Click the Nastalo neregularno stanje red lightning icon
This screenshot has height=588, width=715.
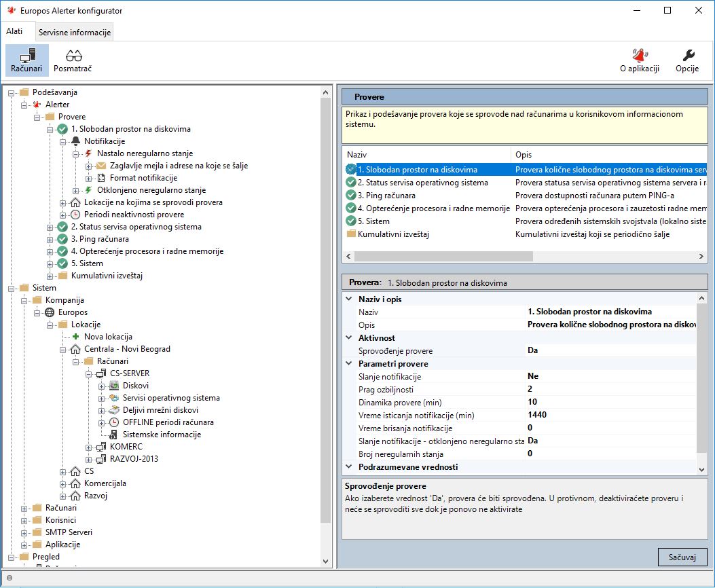(x=88, y=153)
